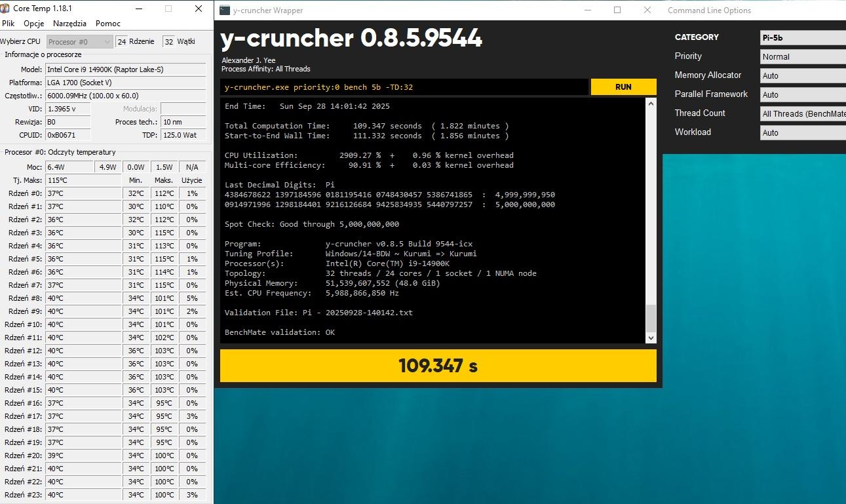
Task: Click the Spot Check result line
Action: [x=312, y=224]
